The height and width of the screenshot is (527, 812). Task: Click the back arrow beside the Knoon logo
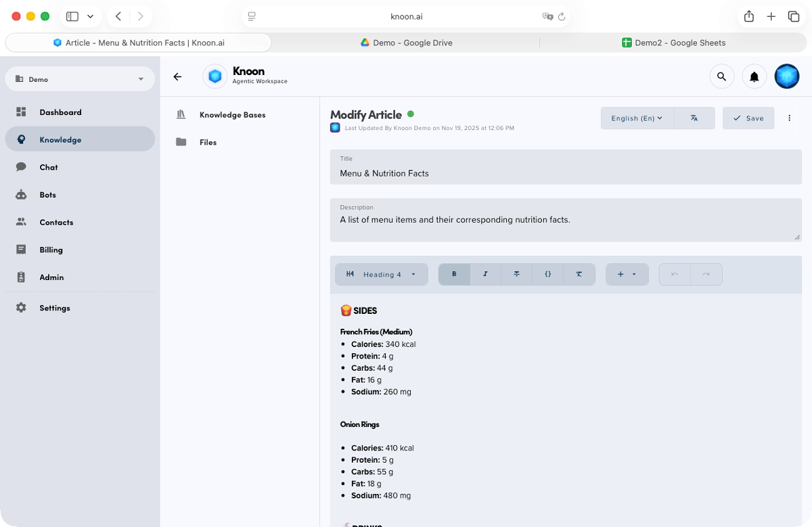(177, 76)
